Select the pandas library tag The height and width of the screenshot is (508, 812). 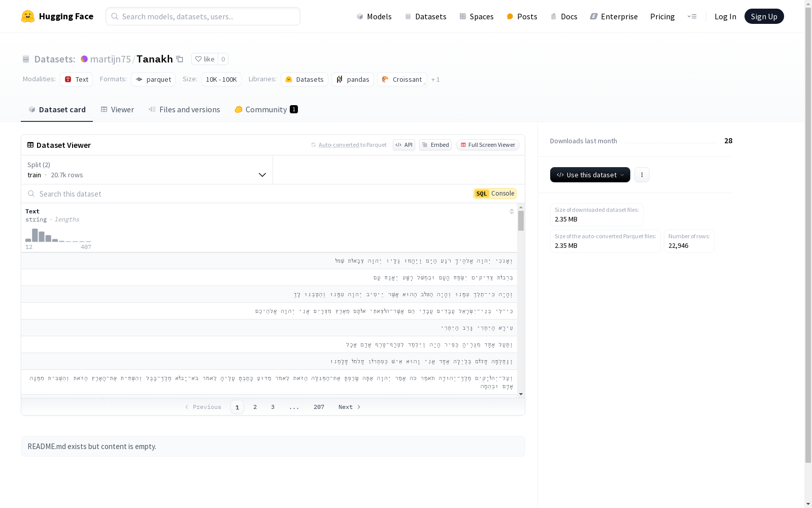pos(353,79)
